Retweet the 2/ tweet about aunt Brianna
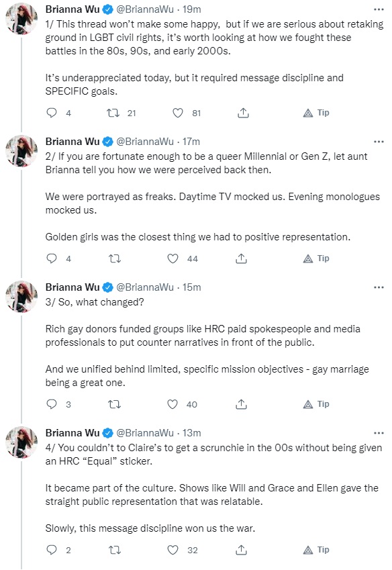 [x=115, y=259]
